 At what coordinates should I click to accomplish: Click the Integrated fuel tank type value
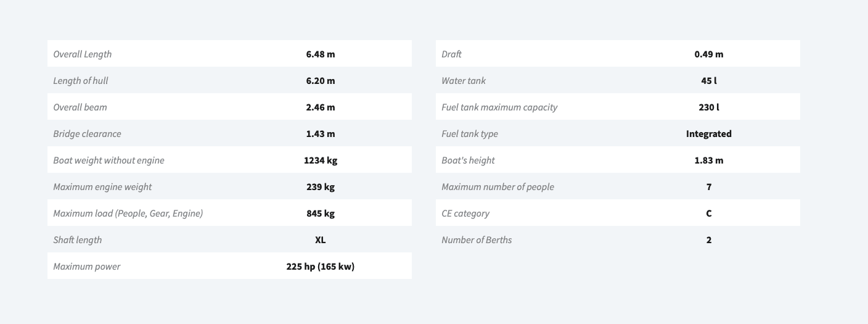point(709,133)
